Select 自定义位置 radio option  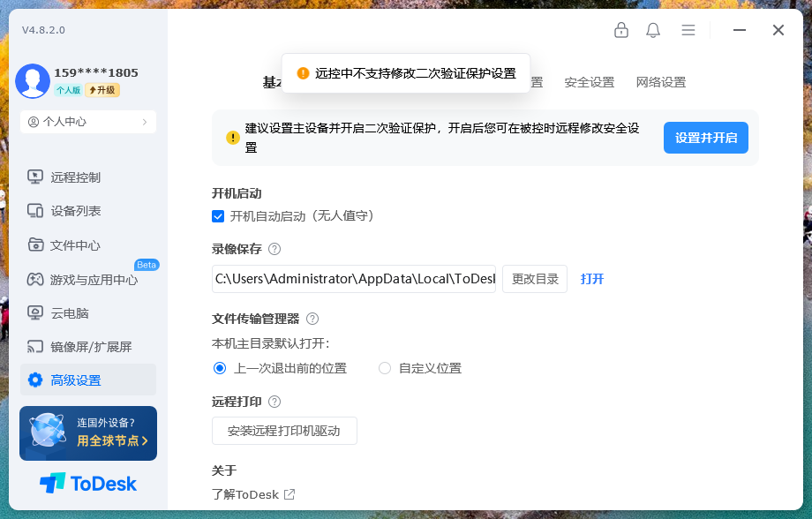[x=385, y=368]
